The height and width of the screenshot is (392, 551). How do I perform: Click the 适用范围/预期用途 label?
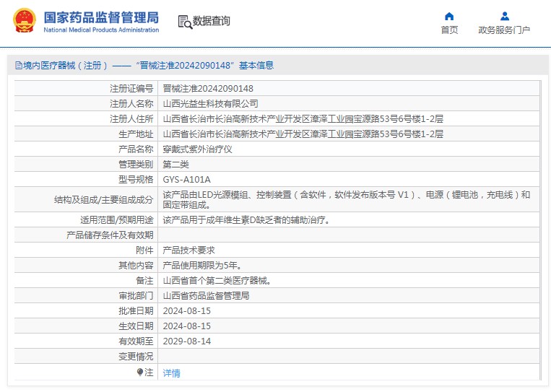click(x=117, y=220)
